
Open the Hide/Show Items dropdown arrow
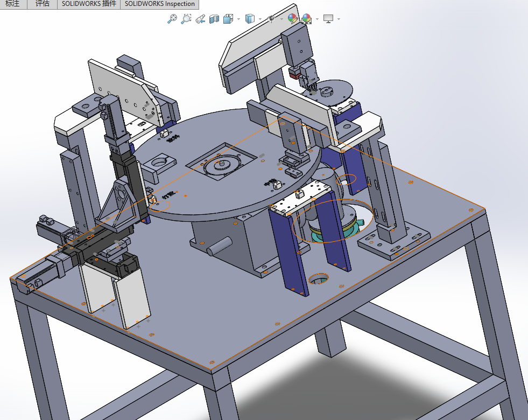tap(281, 19)
